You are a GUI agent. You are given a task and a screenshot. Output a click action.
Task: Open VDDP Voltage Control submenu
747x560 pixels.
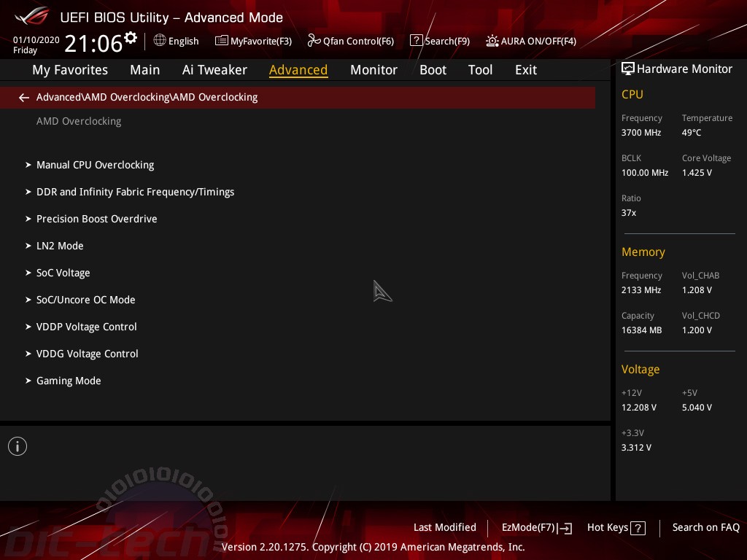click(x=87, y=327)
